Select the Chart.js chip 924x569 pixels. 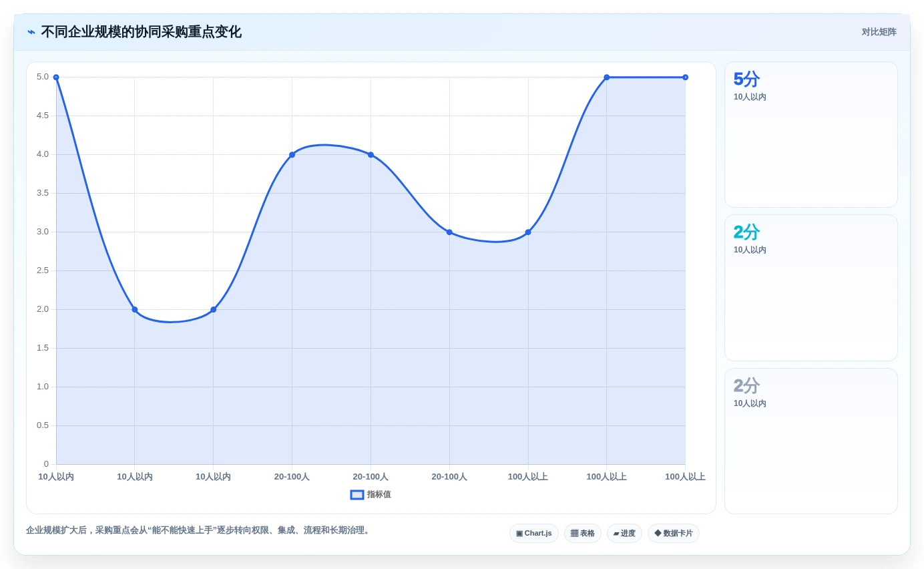534,533
